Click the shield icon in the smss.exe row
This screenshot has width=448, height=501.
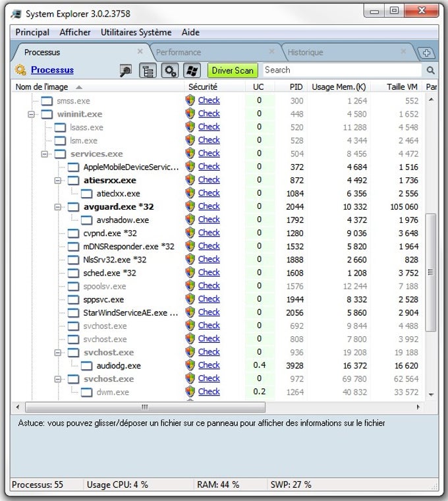point(190,100)
